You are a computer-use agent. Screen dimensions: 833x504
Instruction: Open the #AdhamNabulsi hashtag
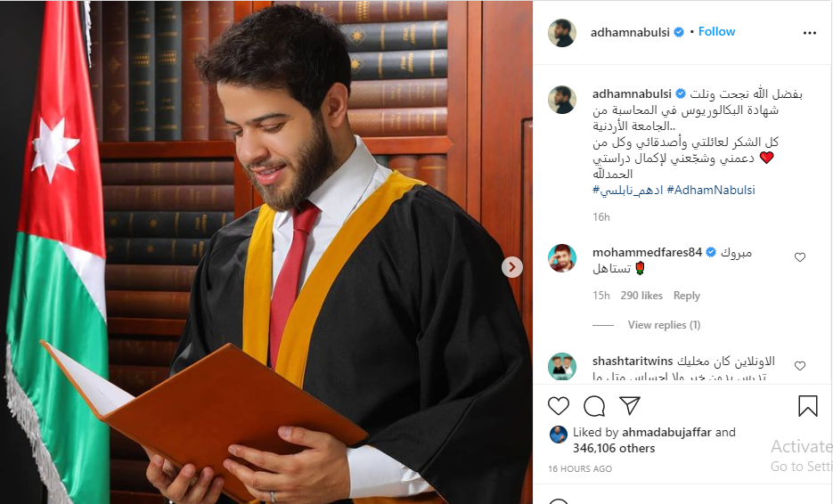coord(711,191)
